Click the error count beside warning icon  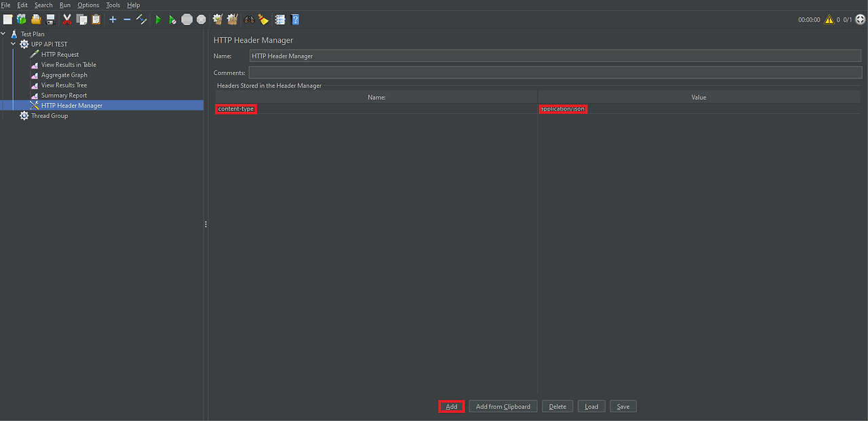[838, 20]
